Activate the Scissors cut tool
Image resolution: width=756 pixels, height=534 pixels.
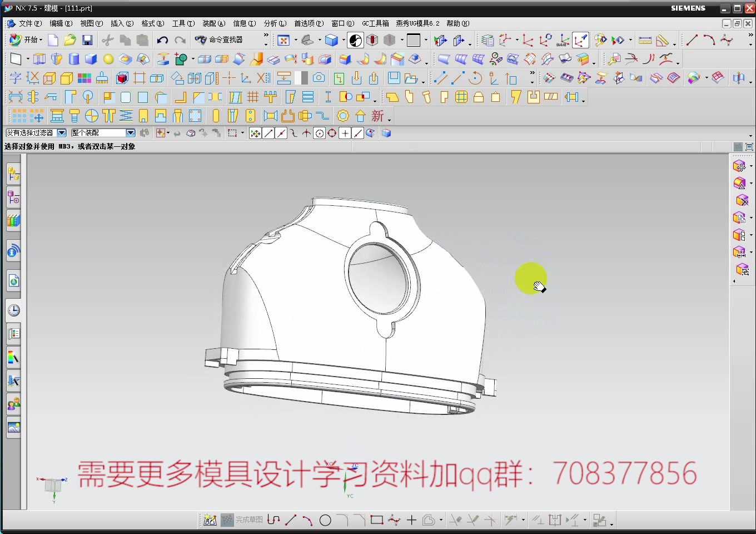107,39
